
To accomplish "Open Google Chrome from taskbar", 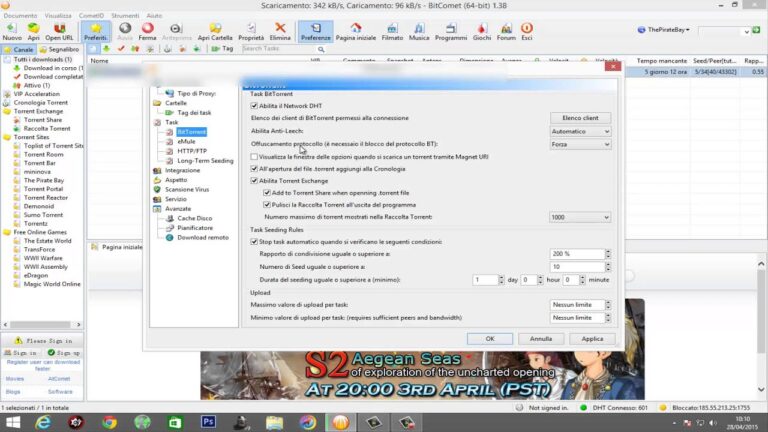I will pos(109,422).
